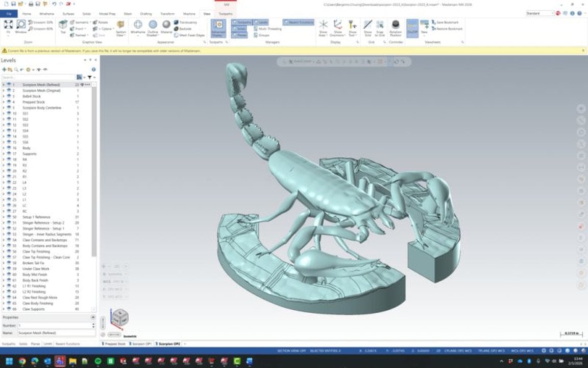Expand the Body level tree row
Viewport: 588px width, 368px height.
(x=4, y=148)
